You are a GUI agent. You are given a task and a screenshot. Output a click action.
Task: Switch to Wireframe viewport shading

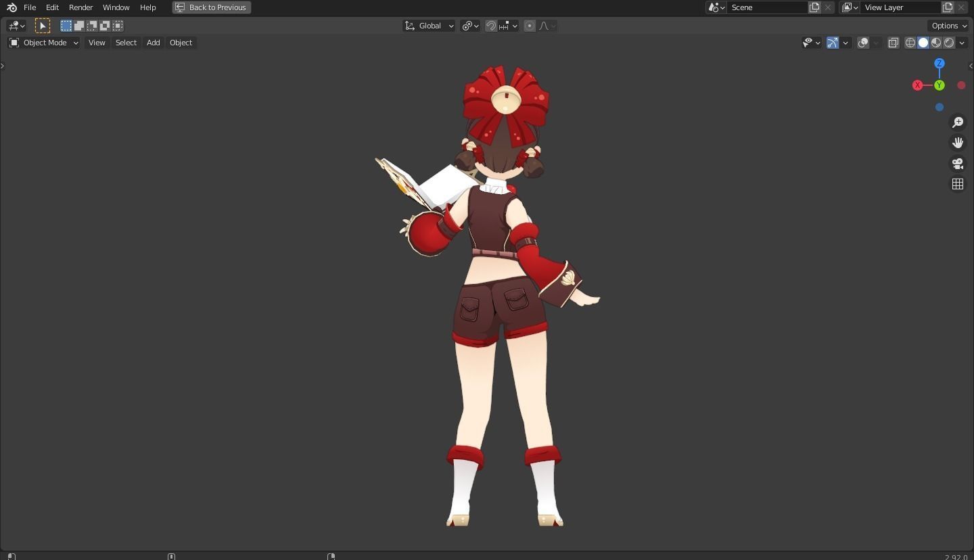(910, 43)
